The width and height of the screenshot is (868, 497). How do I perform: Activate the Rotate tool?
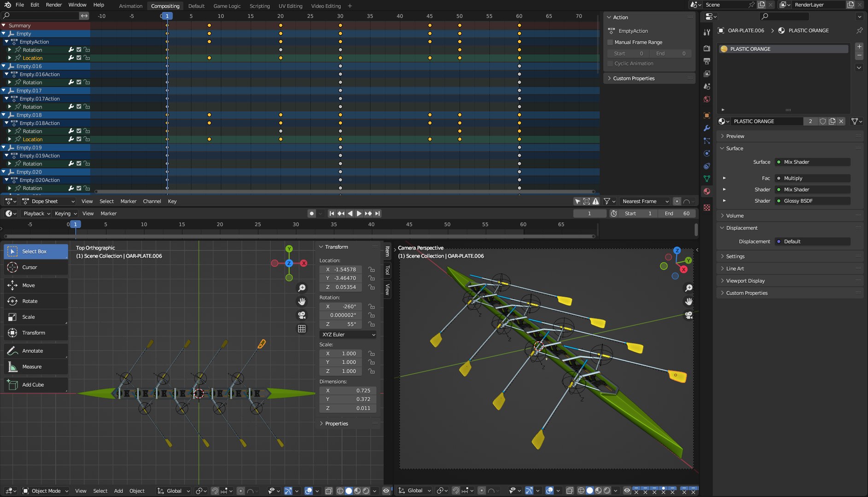(x=36, y=301)
